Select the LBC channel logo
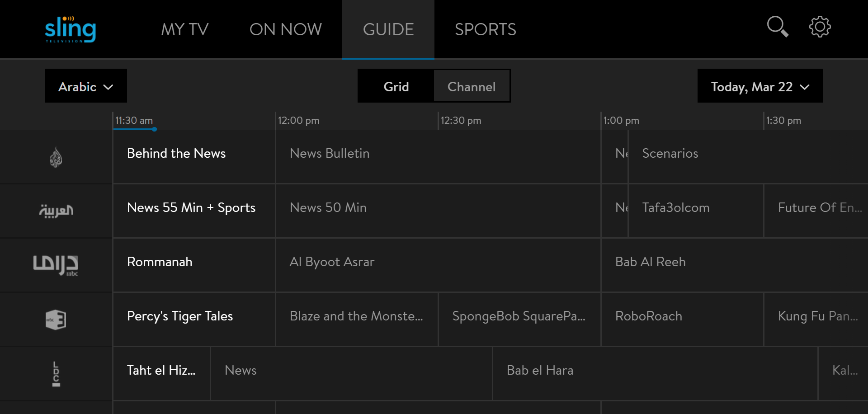 click(x=56, y=374)
